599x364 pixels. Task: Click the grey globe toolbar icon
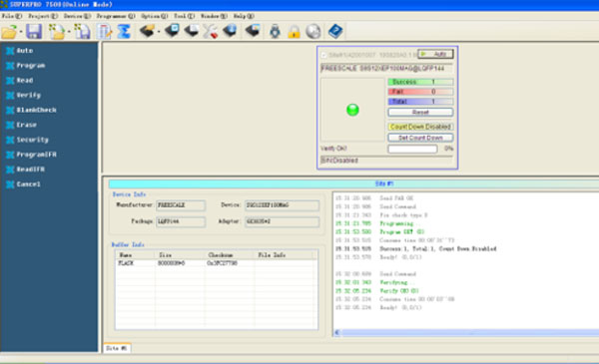pyautogui.click(x=313, y=31)
